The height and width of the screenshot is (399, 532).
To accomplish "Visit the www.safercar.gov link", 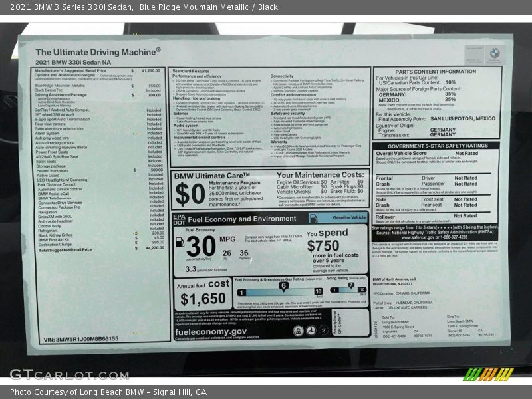I will click(420, 237).
